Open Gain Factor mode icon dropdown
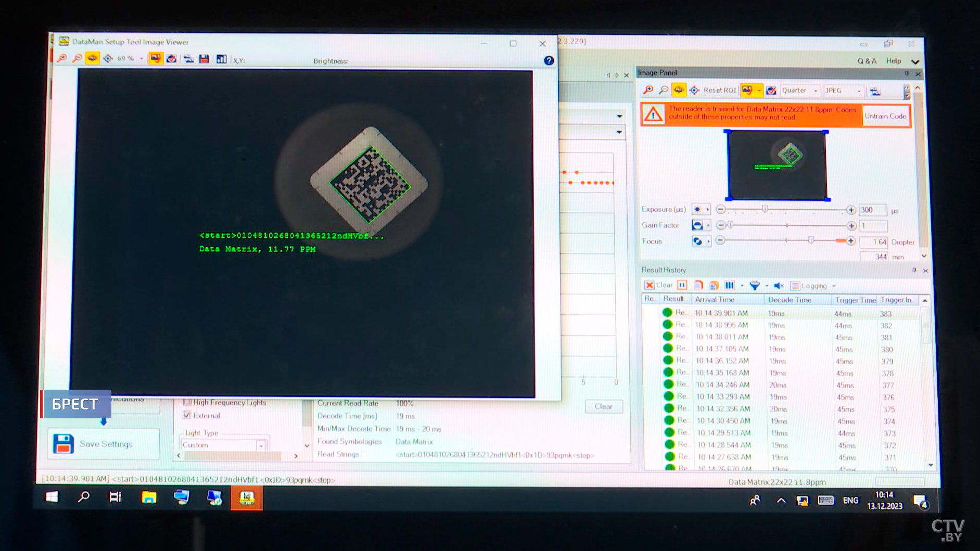 (701, 225)
